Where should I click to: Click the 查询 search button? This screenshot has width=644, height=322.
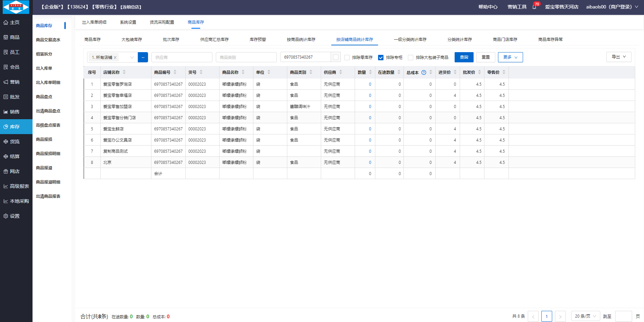point(464,57)
